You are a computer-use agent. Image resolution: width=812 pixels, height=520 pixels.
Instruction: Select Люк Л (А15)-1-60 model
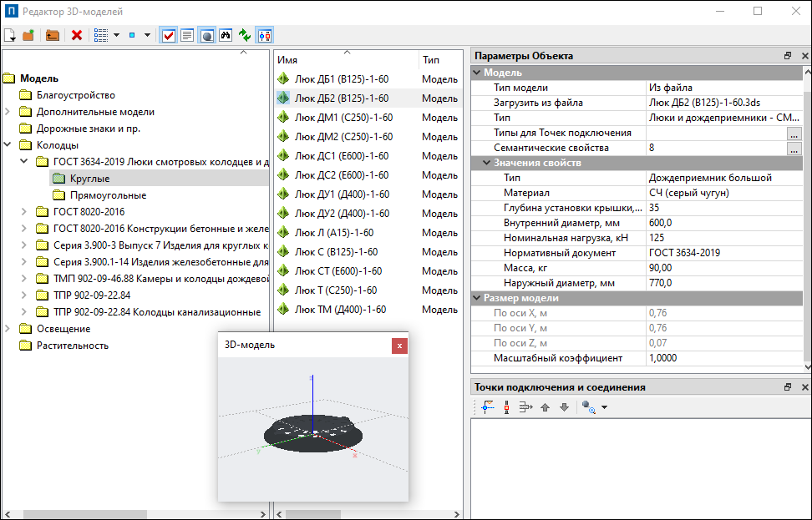(x=334, y=233)
